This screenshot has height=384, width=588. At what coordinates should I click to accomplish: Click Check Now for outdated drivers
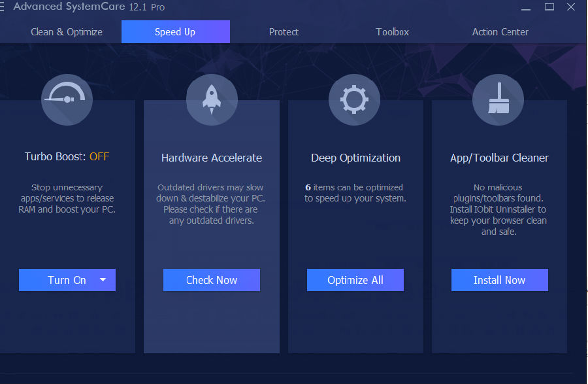(211, 279)
